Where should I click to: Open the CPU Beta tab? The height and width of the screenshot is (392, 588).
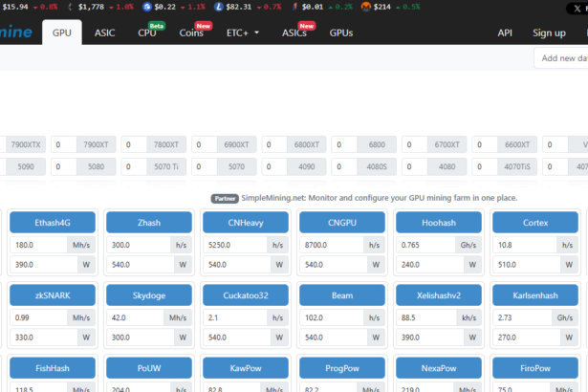pyautogui.click(x=147, y=33)
